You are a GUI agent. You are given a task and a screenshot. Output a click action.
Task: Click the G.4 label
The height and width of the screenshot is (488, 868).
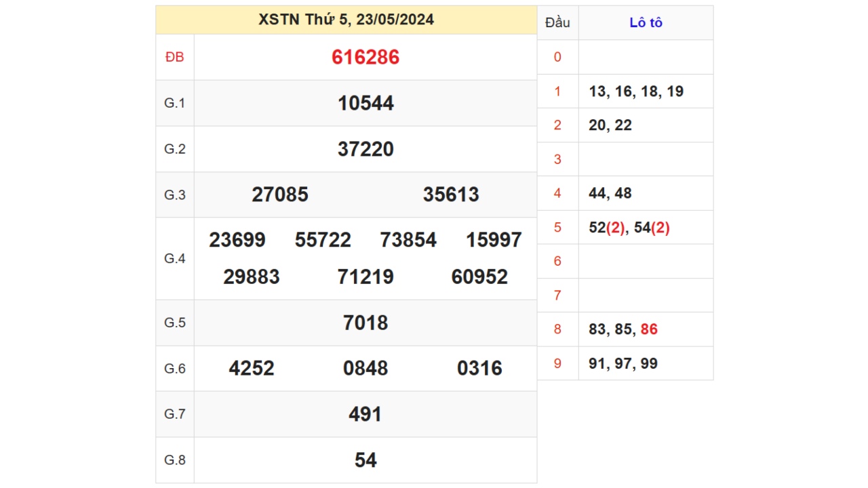tap(175, 258)
